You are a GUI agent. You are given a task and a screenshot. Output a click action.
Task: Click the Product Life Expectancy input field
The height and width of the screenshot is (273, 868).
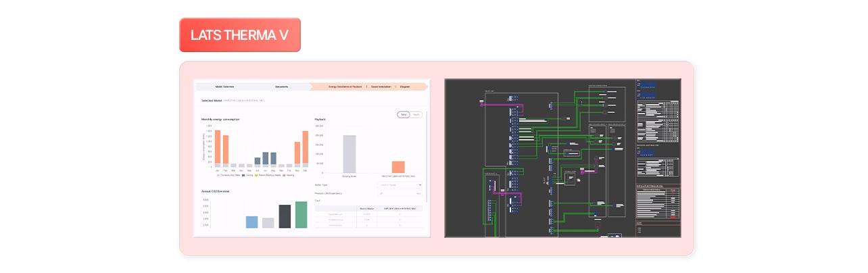tap(400, 193)
